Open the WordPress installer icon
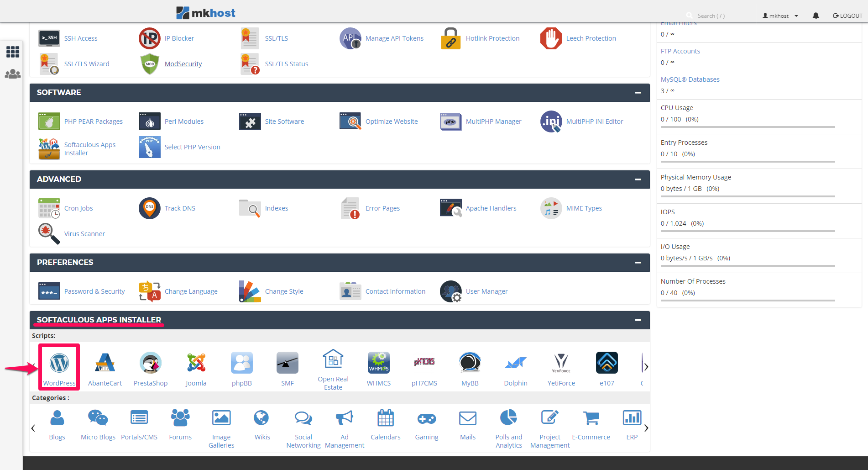The width and height of the screenshot is (868, 470). 59,364
